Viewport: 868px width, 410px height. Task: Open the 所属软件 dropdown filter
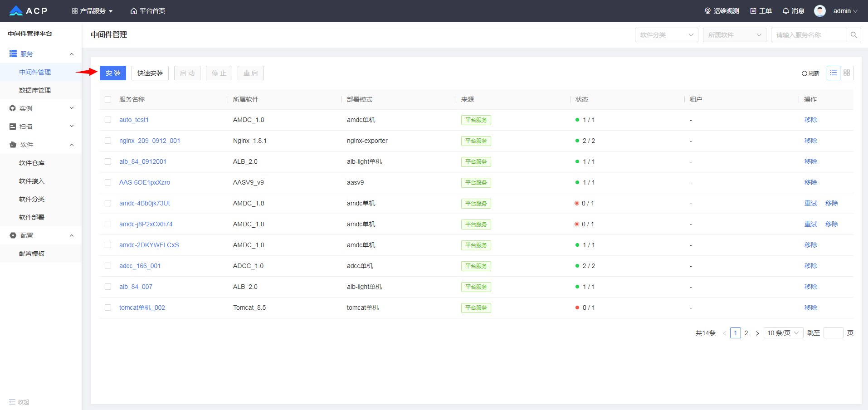click(735, 35)
